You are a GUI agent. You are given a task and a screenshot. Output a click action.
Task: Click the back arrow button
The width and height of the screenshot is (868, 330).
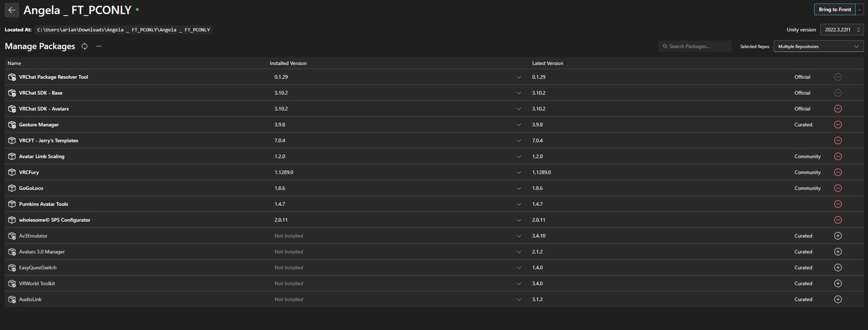[12, 10]
